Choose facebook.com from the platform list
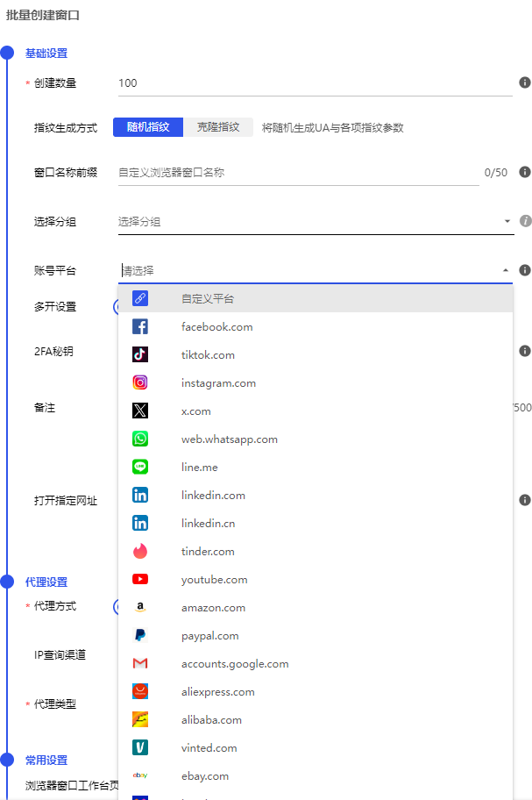 click(316, 326)
